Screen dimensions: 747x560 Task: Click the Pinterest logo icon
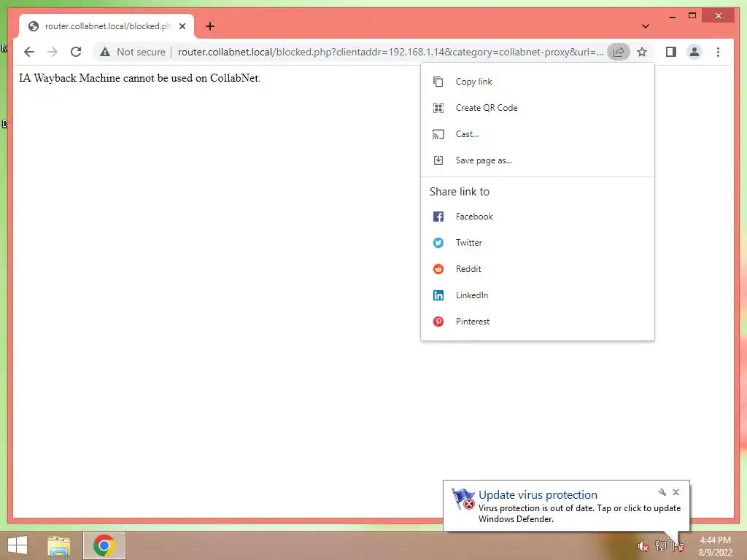(438, 322)
